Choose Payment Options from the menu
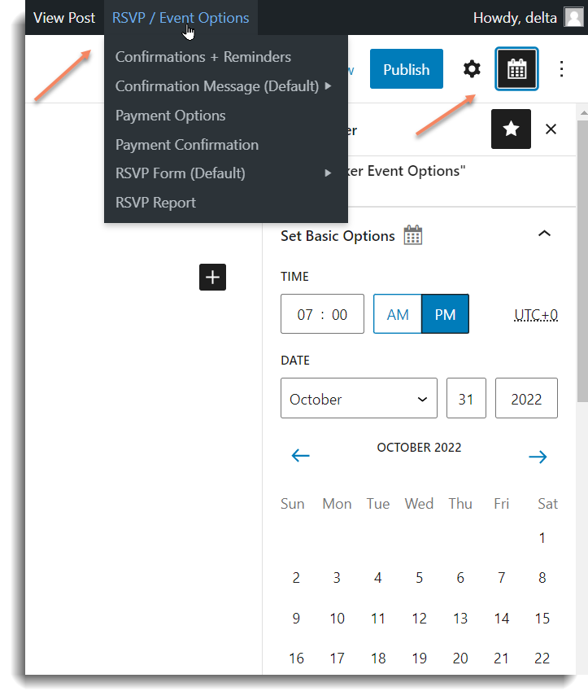The width and height of the screenshot is (588, 700). pos(171,116)
